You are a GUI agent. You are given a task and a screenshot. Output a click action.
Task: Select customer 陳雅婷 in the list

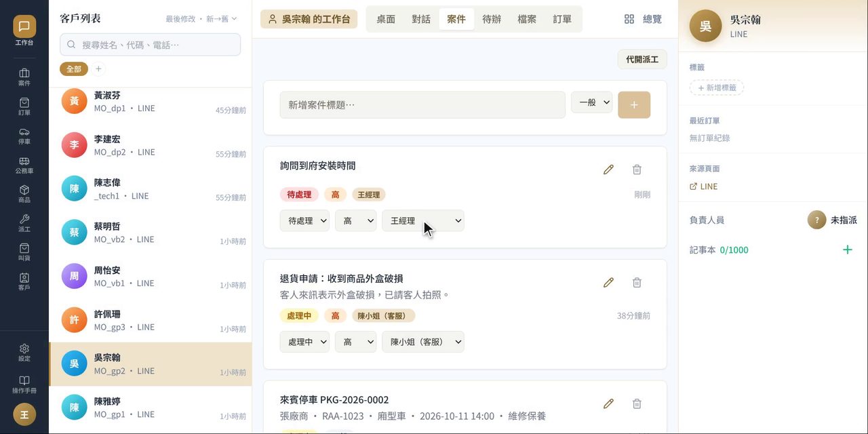click(151, 408)
